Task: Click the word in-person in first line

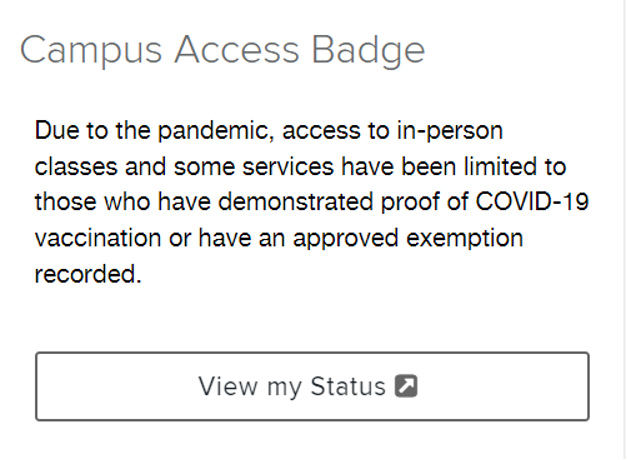Action: tap(449, 131)
